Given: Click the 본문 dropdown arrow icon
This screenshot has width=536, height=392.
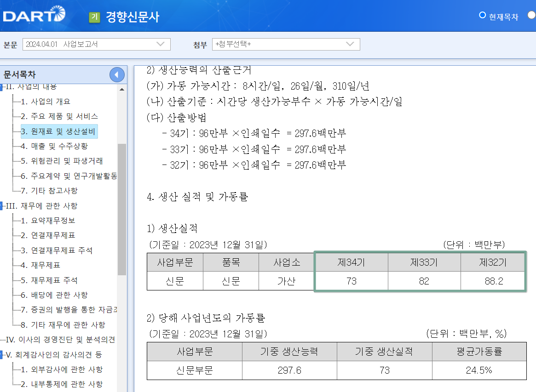Looking at the screenshot, I should (x=161, y=44).
